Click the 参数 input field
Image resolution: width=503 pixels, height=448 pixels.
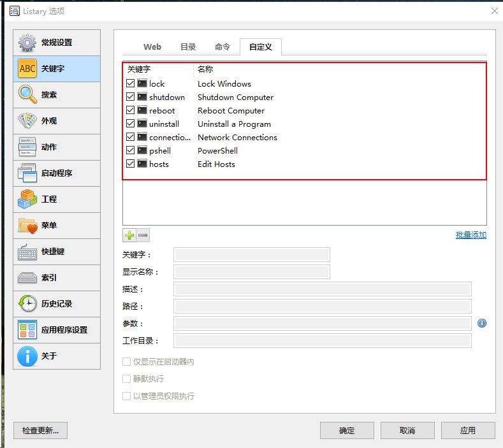(323, 323)
